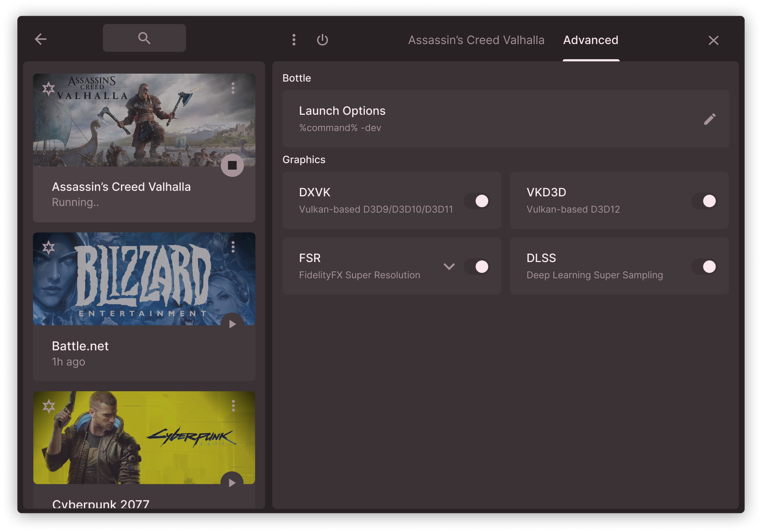Expand the FSR options chevron
This screenshot has width=762, height=532.
(x=449, y=267)
